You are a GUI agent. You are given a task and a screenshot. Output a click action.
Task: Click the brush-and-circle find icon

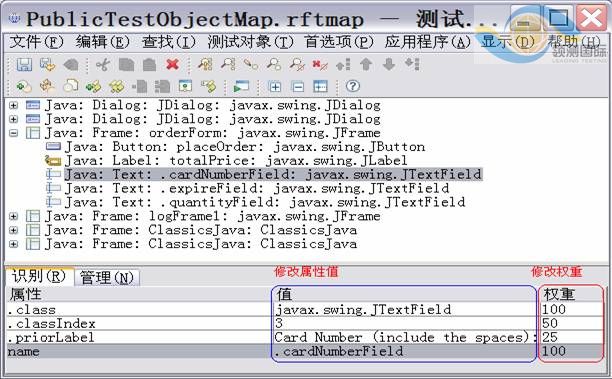coord(251,64)
